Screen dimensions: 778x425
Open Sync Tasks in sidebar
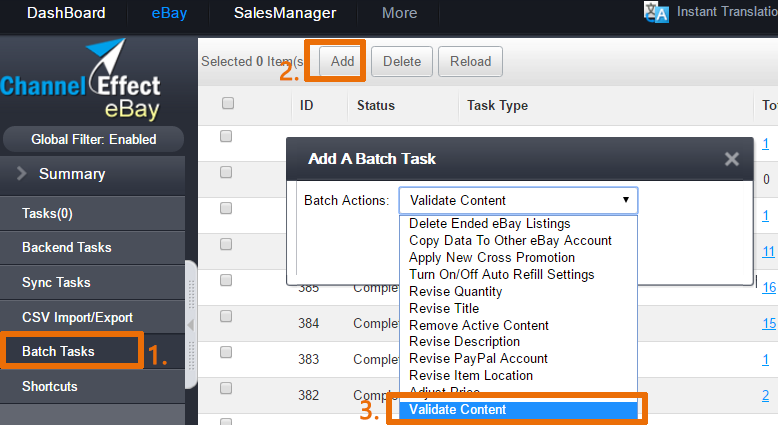92,282
